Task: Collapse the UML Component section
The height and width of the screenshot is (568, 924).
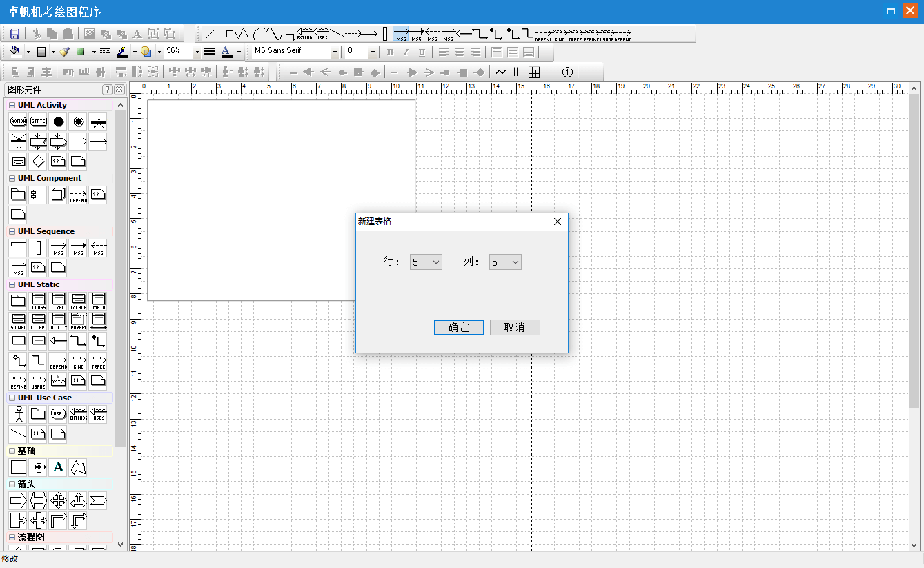Action: click(x=12, y=179)
